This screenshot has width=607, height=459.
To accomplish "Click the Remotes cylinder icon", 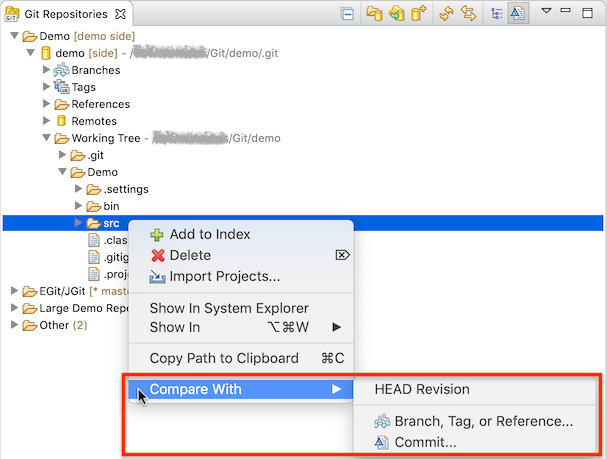I will click(x=61, y=121).
